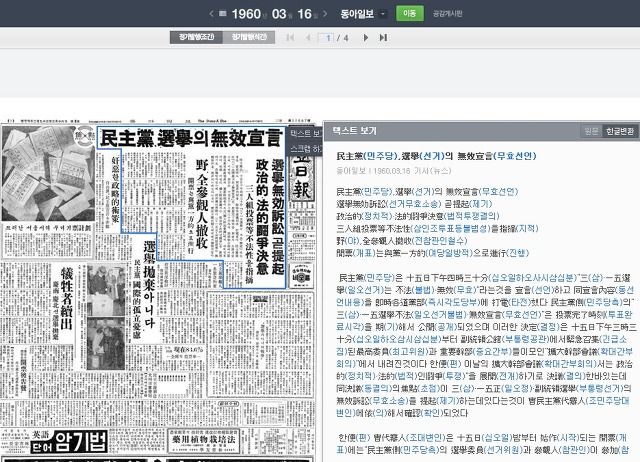Jump to last page icon

tap(383, 38)
